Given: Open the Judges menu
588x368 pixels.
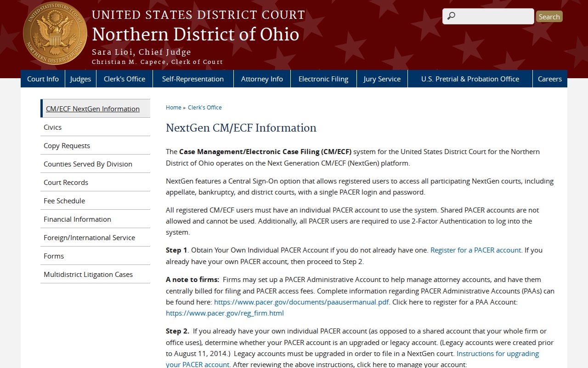Looking at the screenshot, I should (80, 79).
